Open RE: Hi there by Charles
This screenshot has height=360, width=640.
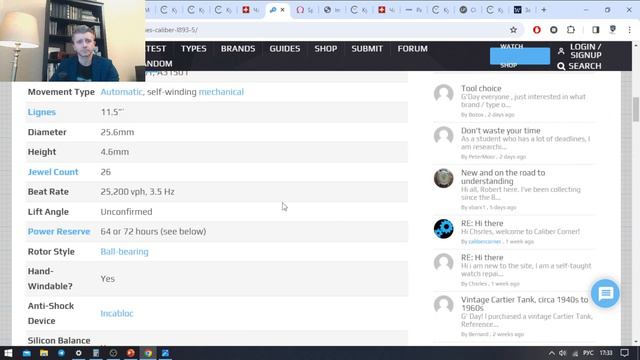482,258
